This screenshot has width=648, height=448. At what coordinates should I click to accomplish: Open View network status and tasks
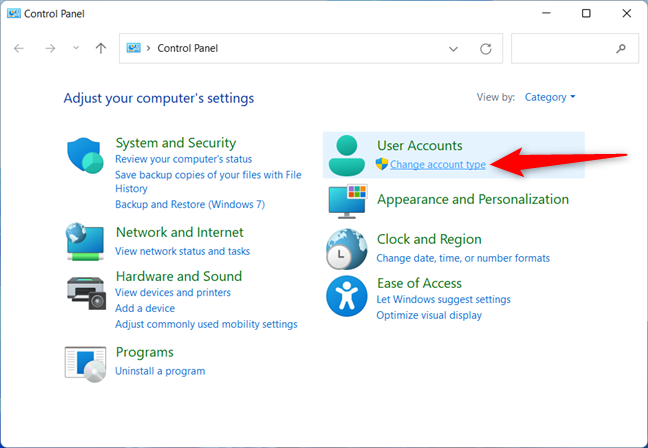pos(182,251)
